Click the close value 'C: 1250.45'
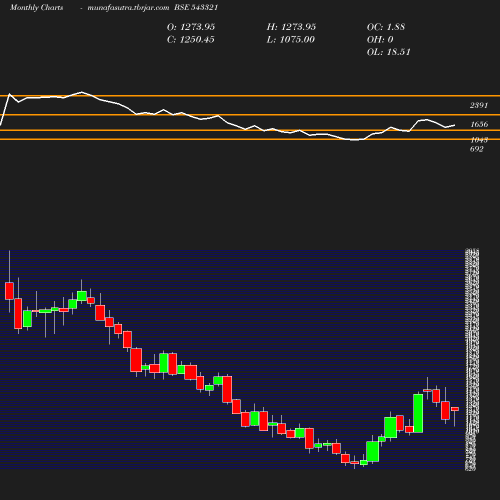500x500 pixels. tap(191, 40)
